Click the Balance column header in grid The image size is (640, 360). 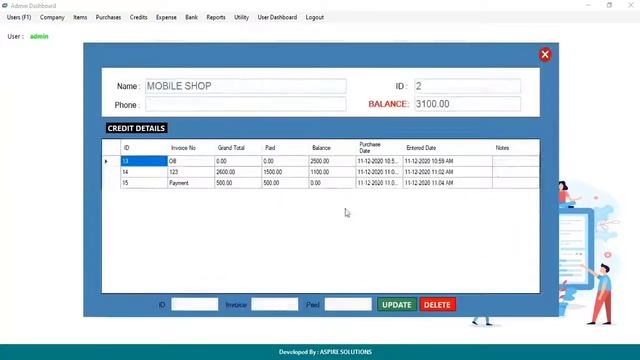point(332,148)
